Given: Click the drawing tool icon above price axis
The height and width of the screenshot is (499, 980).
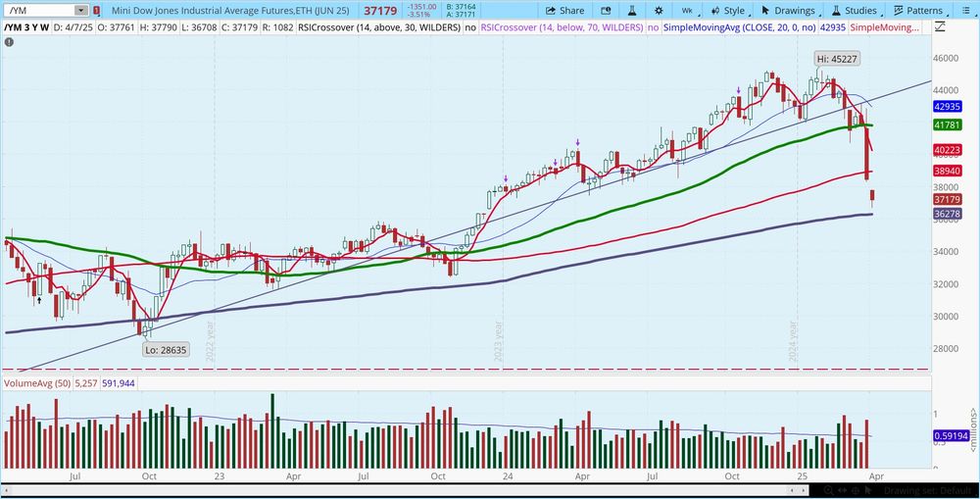Looking at the screenshot, I should pyautogui.click(x=939, y=26).
